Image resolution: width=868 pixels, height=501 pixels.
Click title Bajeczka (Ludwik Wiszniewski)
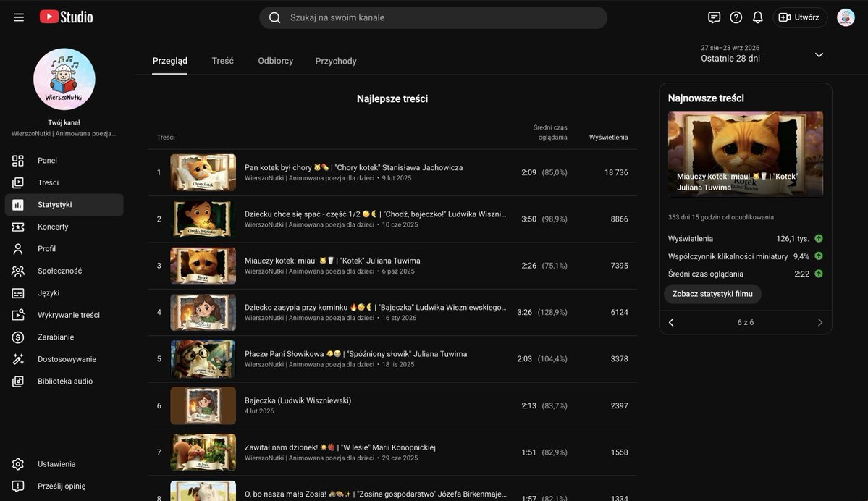pyautogui.click(x=298, y=400)
